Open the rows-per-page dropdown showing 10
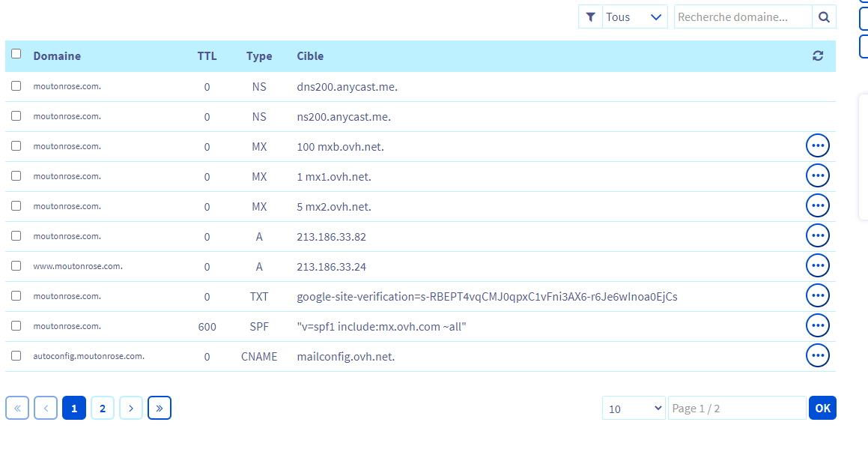868x461 pixels. [634, 409]
